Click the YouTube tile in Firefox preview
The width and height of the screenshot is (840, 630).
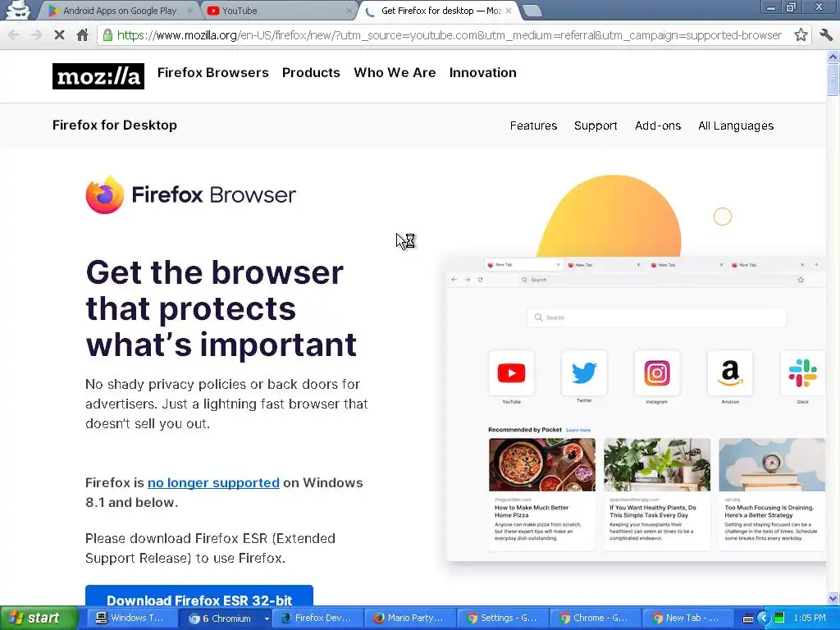pyautogui.click(x=511, y=373)
